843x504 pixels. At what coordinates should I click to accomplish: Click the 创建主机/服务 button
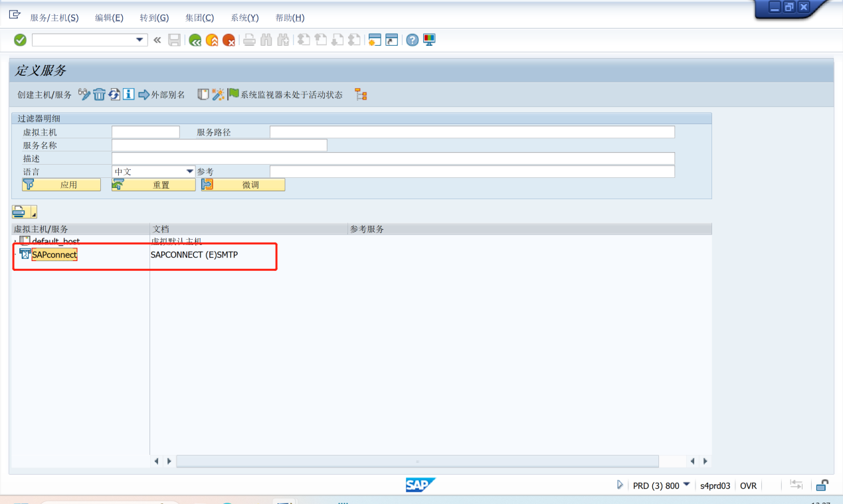pyautogui.click(x=45, y=95)
